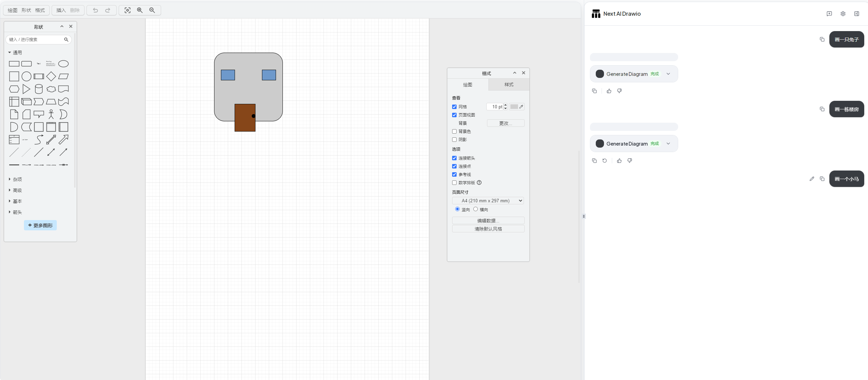868x380 pixels.
Task: Click the regenerate icon under second response
Action: click(604, 161)
